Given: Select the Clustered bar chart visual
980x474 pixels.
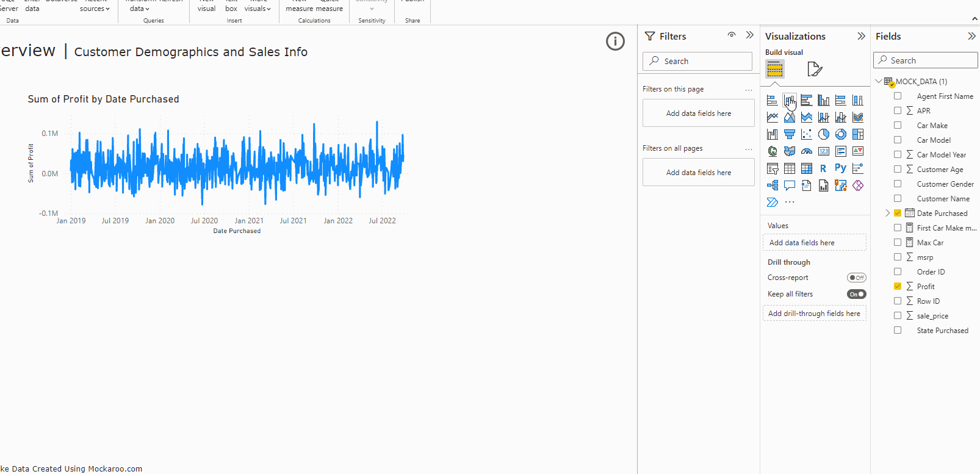Looking at the screenshot, I should (807, 100).
